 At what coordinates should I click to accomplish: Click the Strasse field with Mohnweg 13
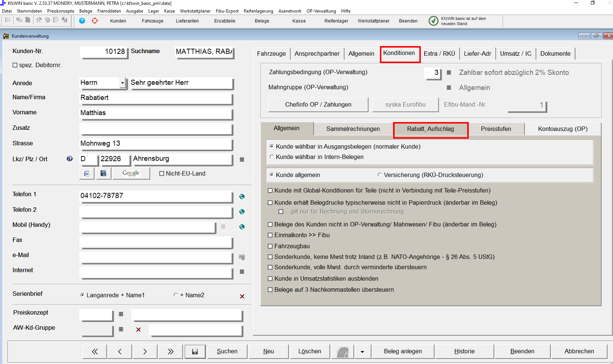[156, 144]
